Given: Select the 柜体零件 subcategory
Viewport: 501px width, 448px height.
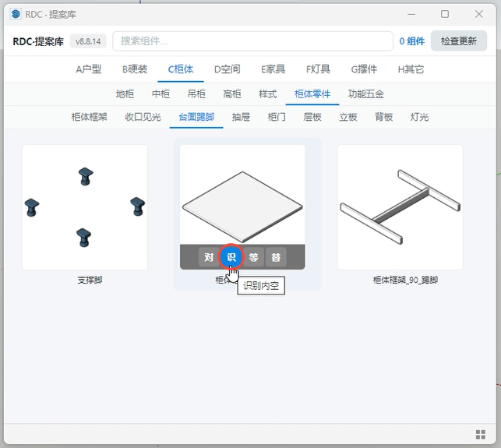Looking at the screenshot, I should click(312, 94).
